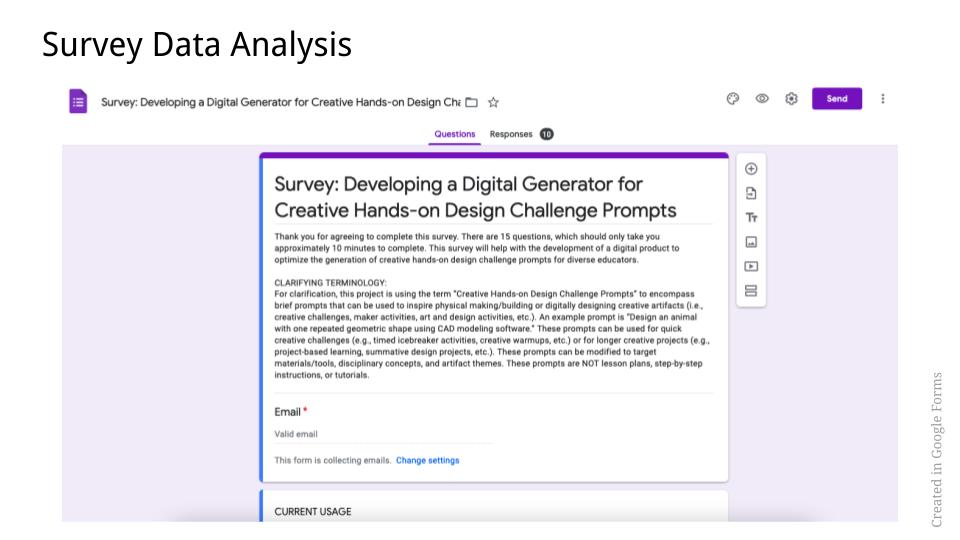Preview the form with the eye icon
The height and width of the screenshot is (540, 960).
pyautogui.click(x=762, y=99)
